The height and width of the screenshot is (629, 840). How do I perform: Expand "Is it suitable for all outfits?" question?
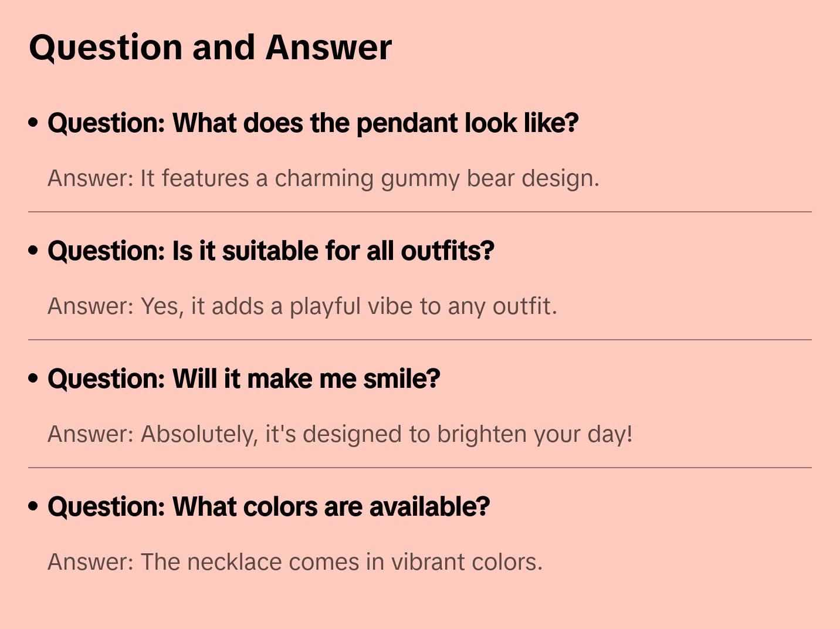coord(270,251)
